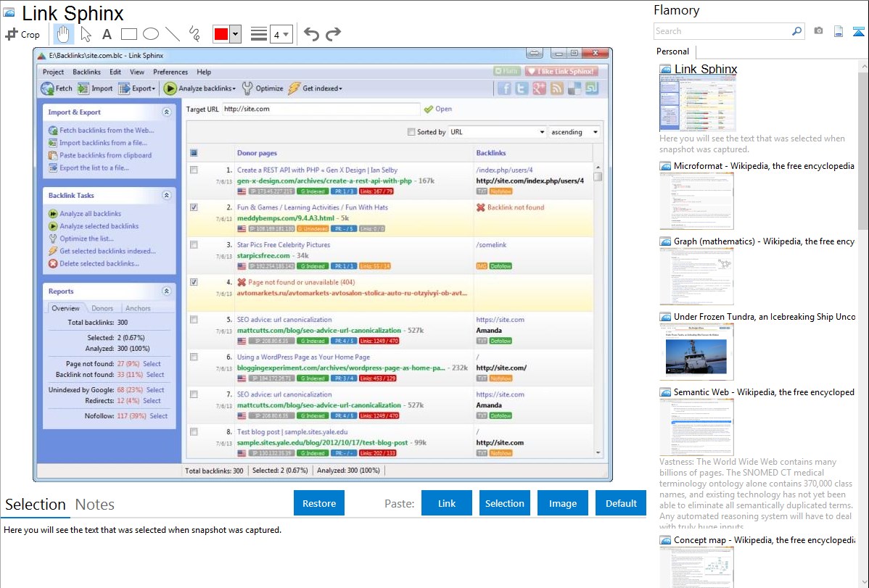The width and height of the screenshot is (869, 588).
Task: Check row 3 Star Pics checkbox
Action: click(194, 244)
